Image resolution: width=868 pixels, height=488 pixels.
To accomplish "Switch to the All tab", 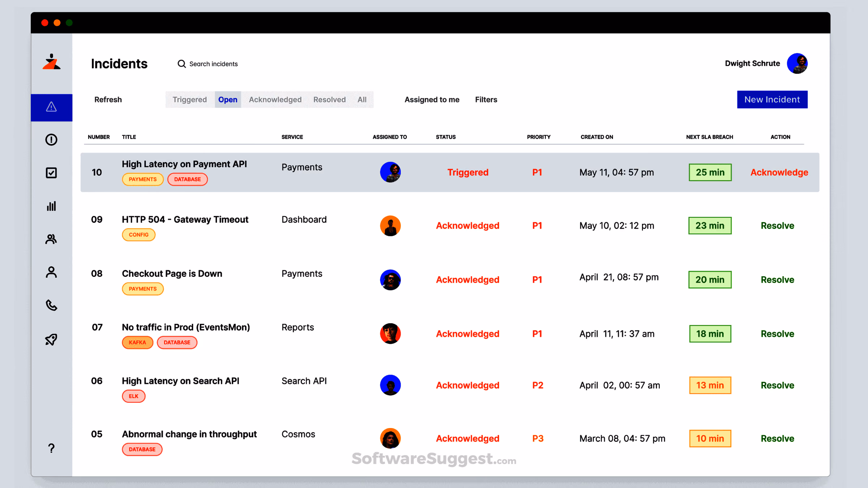I will [362, 100].
